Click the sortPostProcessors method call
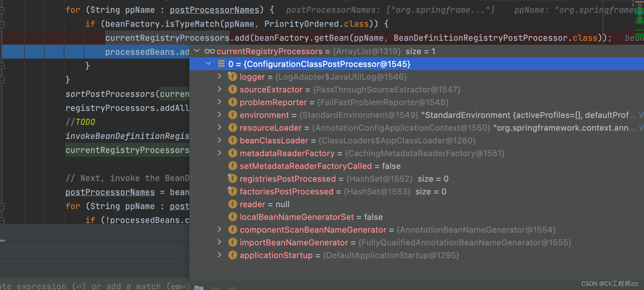 point(110,94)
